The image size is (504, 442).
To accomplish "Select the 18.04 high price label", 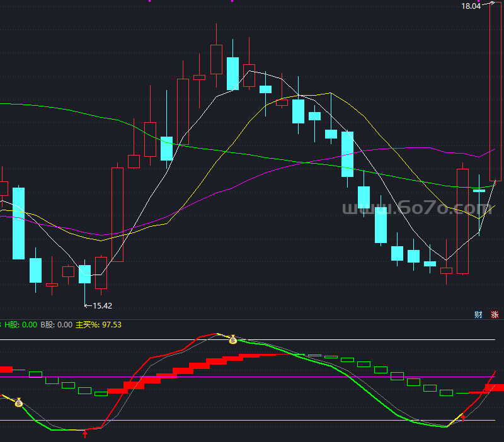I will [x=471, y=6].
